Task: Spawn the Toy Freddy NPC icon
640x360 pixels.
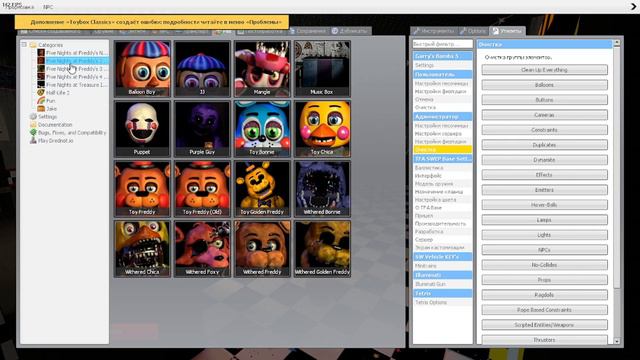Action: (x=142, y=189)
